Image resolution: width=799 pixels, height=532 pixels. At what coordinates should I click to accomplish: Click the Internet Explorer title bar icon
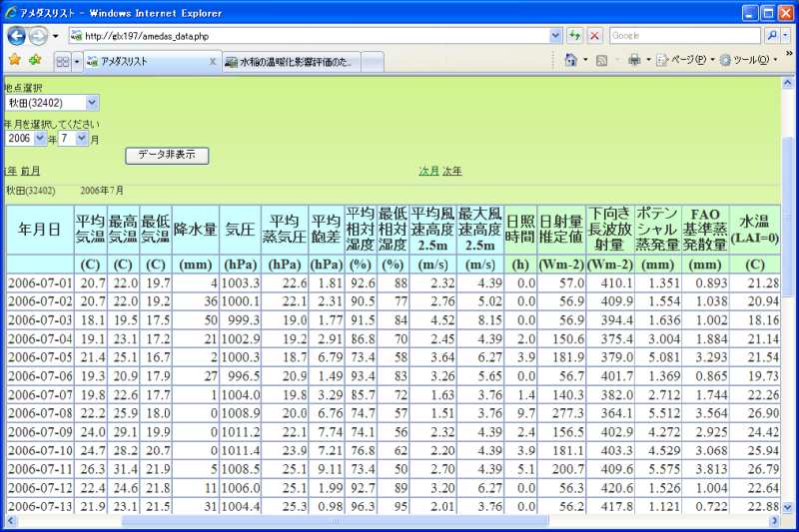point(11,12)
